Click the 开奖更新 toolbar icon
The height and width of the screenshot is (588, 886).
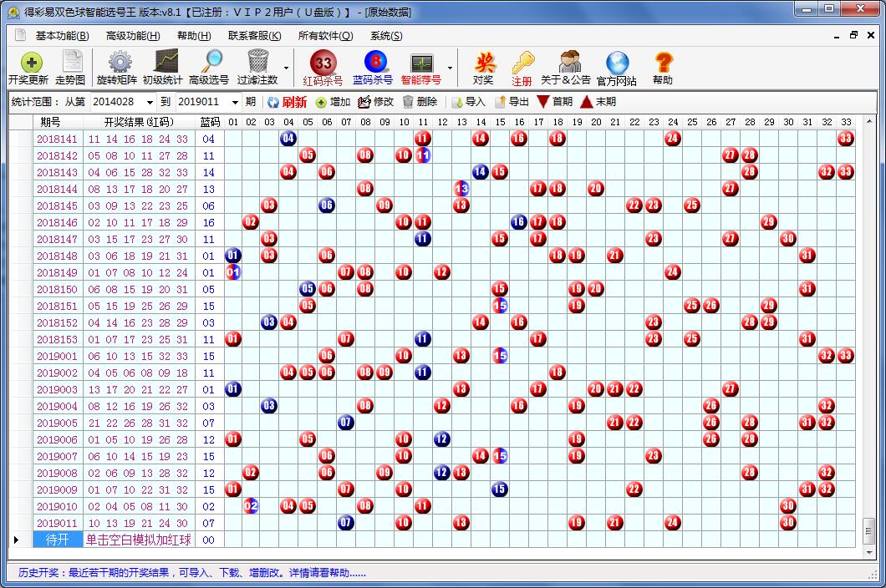tap(28, 68)
